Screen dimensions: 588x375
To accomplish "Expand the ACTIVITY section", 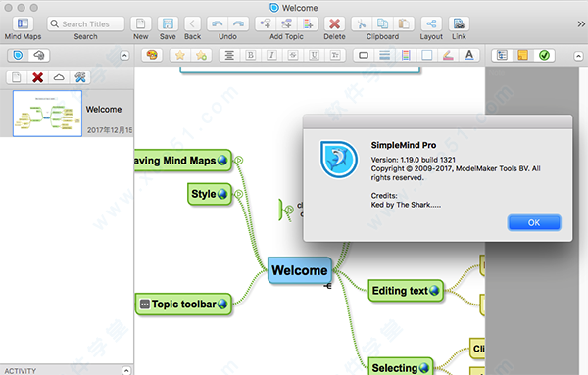I will (x=126, y=370).
